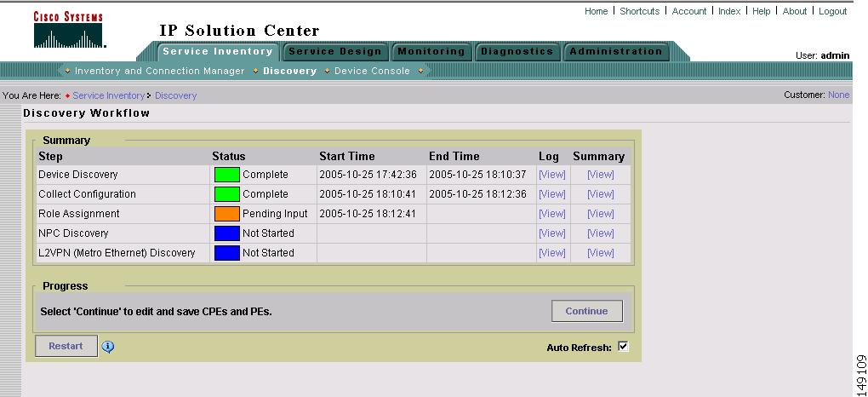Screen dimensions: 868x397
Task: Click the 'Device Discovery' step name
Action: pos(78,175)
